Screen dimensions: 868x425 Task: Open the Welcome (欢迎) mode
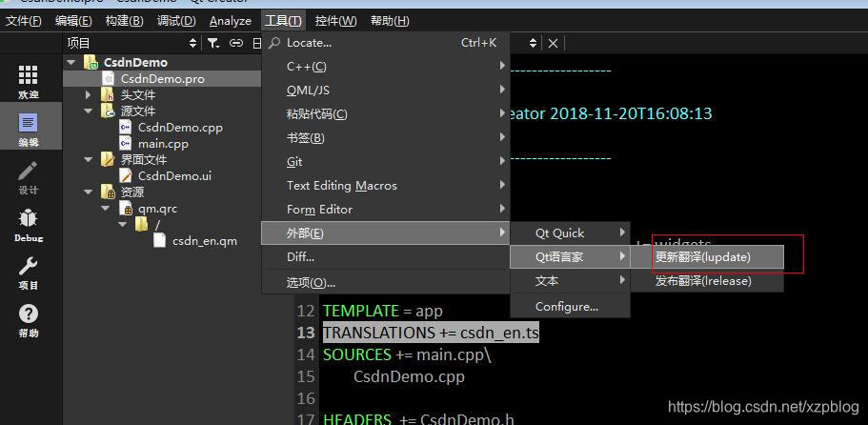(x=29, y=81)
